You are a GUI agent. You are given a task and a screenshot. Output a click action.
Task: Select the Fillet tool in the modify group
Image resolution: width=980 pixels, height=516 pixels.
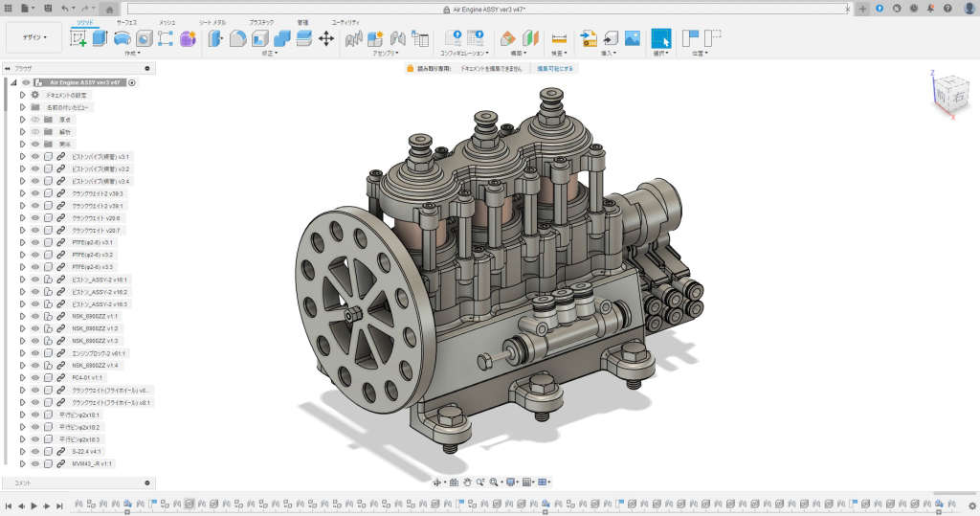pos(237,38)
